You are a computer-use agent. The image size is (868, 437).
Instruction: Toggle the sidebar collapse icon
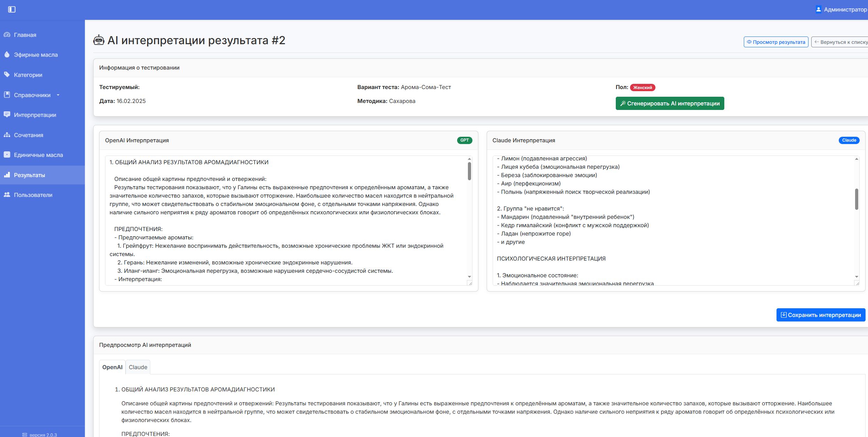12,9
